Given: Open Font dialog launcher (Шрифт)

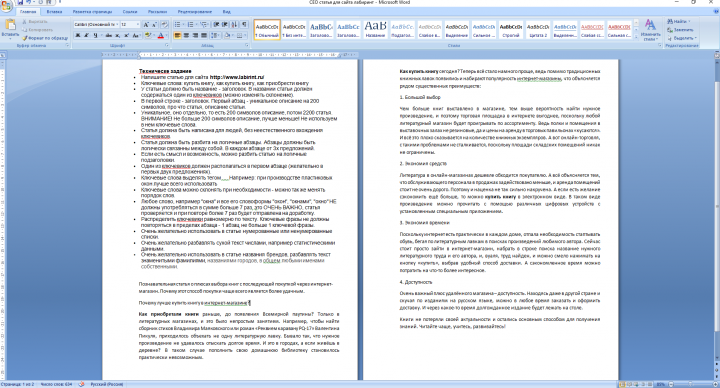Looking at the screenshot, I should [x=167, y=45].
